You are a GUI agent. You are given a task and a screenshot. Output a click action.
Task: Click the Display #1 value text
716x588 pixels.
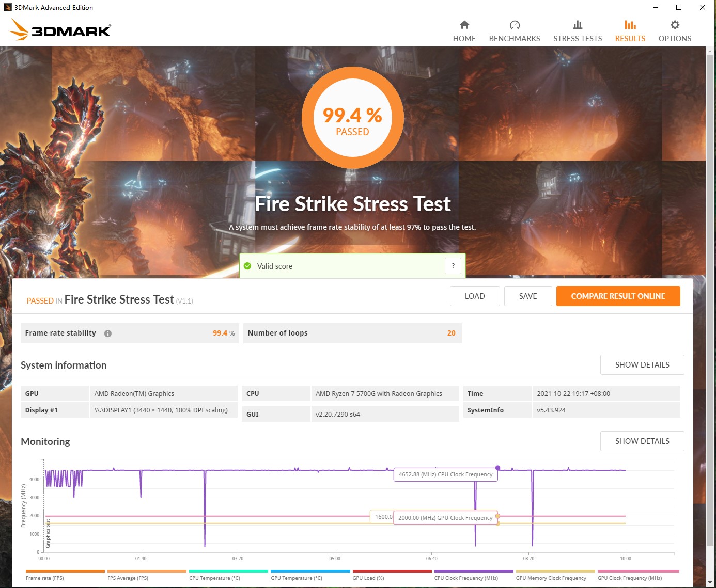click(x=161, y=410)
